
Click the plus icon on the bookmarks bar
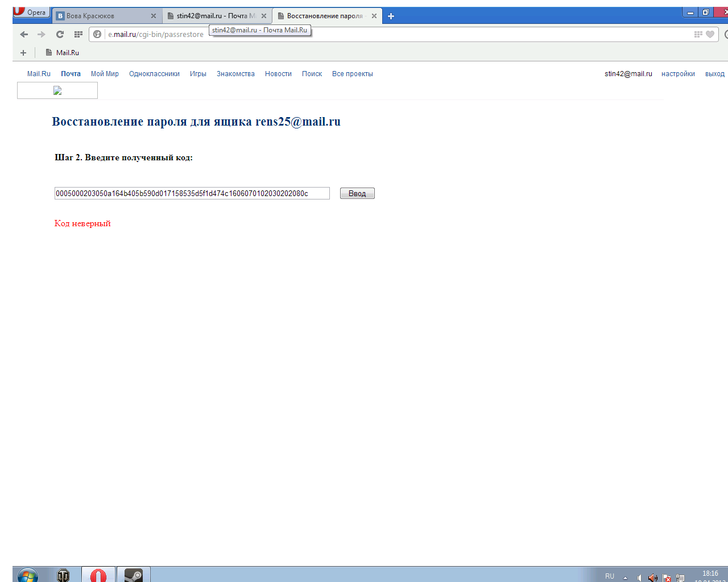point(23,53)
